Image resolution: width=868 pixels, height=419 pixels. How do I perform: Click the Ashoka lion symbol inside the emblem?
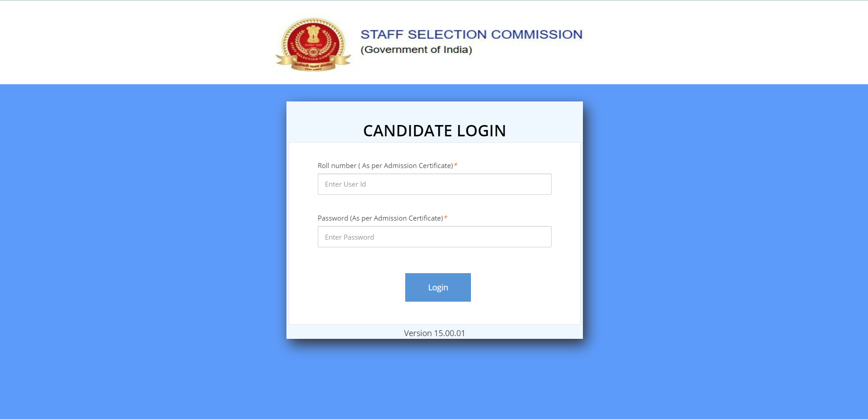(x=313, y=34)
